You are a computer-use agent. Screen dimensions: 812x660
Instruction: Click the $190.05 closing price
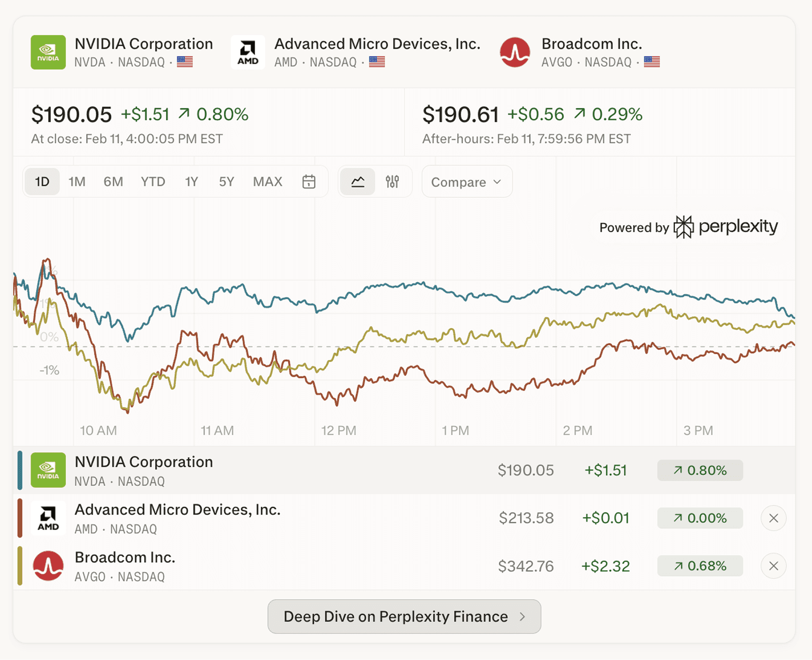(x=71, y=115)
